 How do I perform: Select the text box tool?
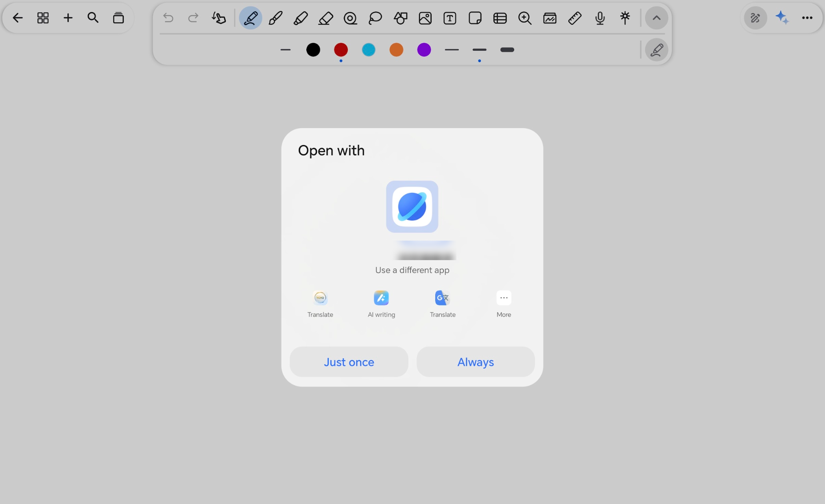click(x=450, y=18)
